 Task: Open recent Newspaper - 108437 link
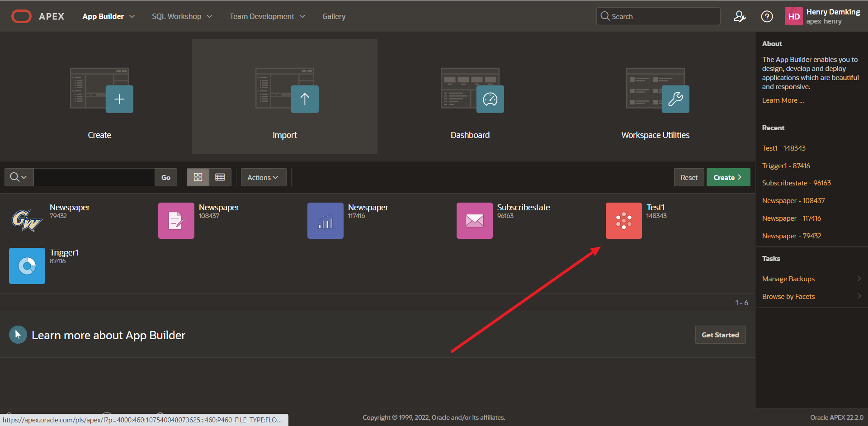[793, 200]
